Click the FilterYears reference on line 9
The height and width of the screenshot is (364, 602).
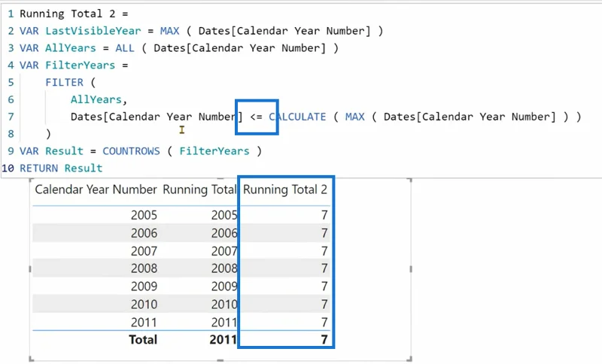pyautogui.click(x=214, y=151)
